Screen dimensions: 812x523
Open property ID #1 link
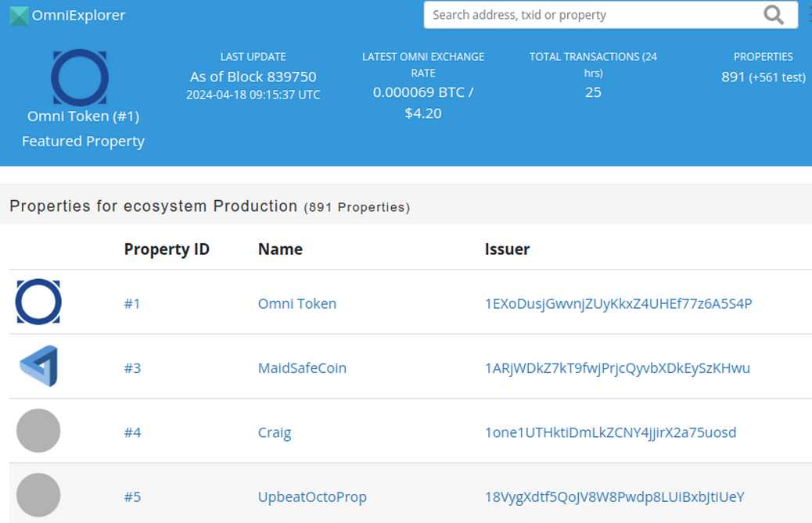(132, 303)
